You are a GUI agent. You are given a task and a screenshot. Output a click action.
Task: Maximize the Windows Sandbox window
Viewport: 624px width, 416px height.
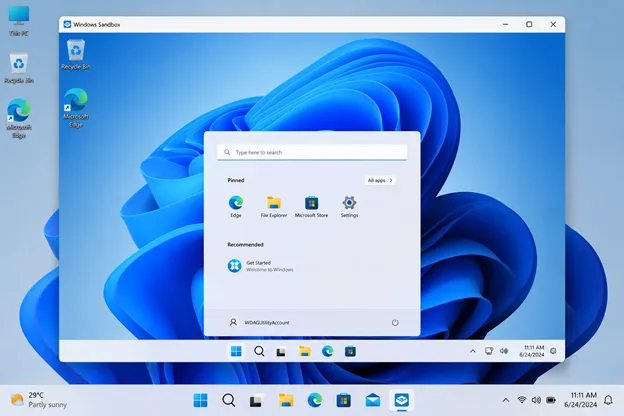[529, 24]
